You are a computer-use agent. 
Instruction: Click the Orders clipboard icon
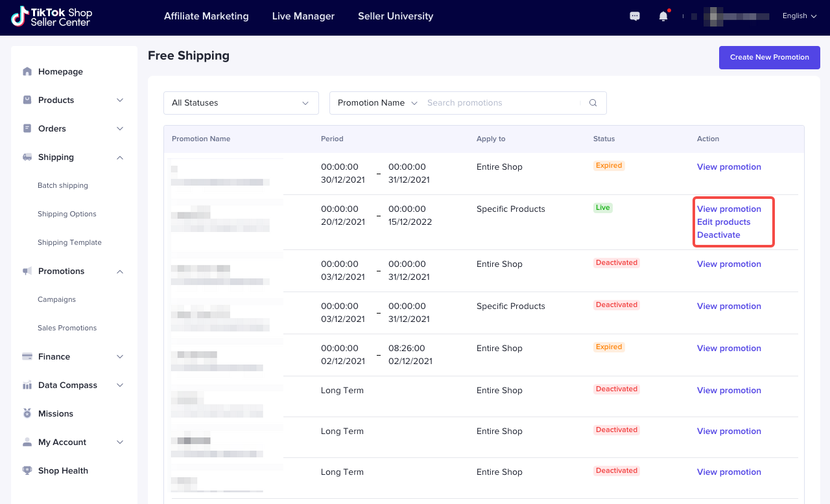click(27, 129)
